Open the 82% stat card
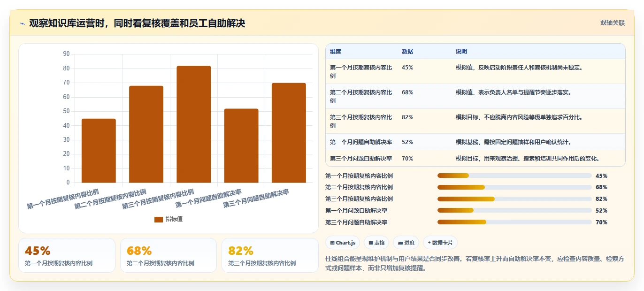 pos(270,255)
